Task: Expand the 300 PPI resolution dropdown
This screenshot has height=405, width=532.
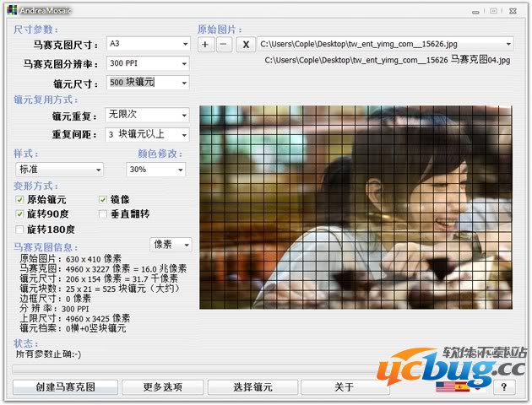Action: [147, 63]
